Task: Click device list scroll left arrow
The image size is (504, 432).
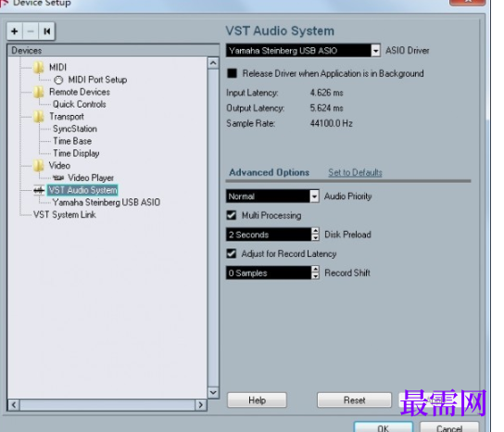Action: pyautogui.click(x=14, y=405)
